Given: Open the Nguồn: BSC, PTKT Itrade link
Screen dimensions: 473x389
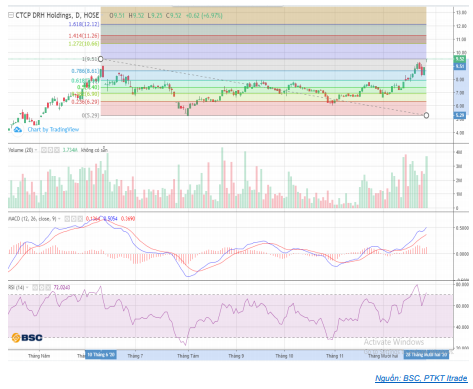Looking at the screenshot, I should click(x=421, y=378).
